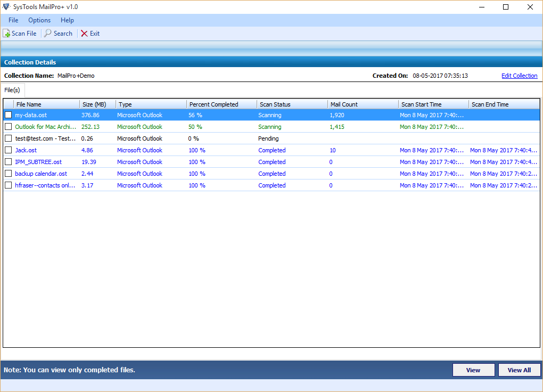This screenshot has width=543, height=392.
Task: Open the Options menu
Action: point(39,20)
